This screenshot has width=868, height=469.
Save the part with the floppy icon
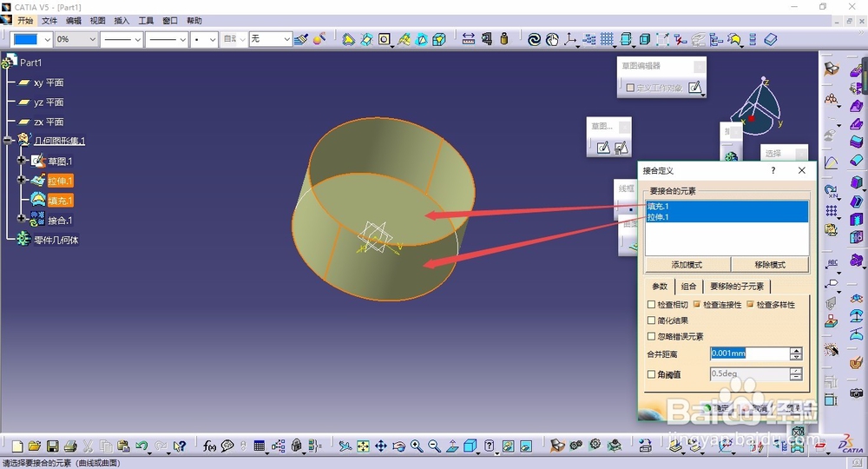53,446
